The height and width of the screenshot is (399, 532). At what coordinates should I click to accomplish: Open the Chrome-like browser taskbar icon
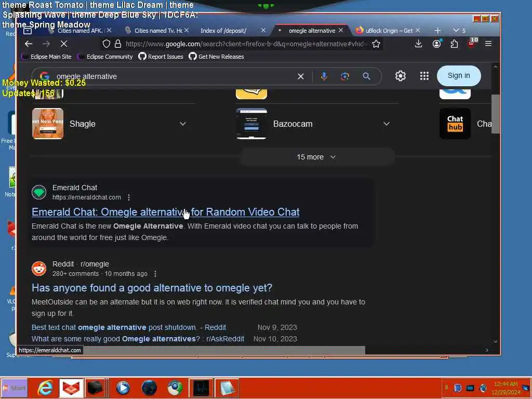tap(175, 388)
